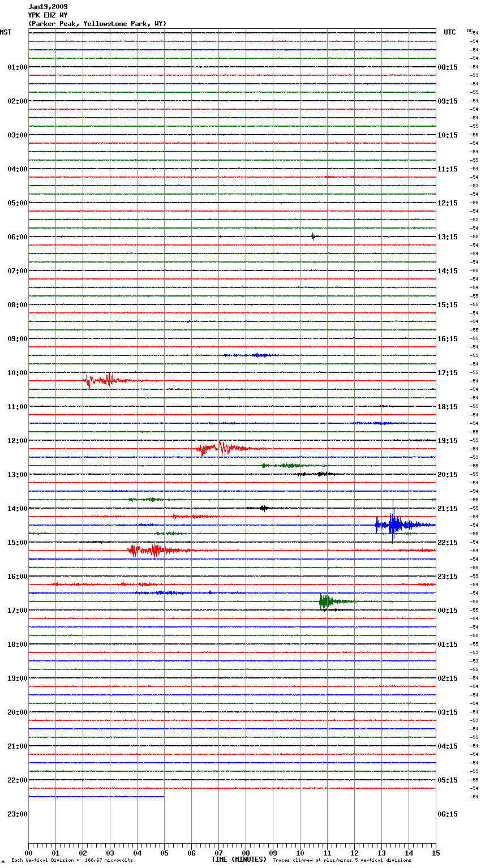The width and height of the screenshot is (481, 868).
Task: Select the 14:00 MST time label
Action: coord(18,509)
